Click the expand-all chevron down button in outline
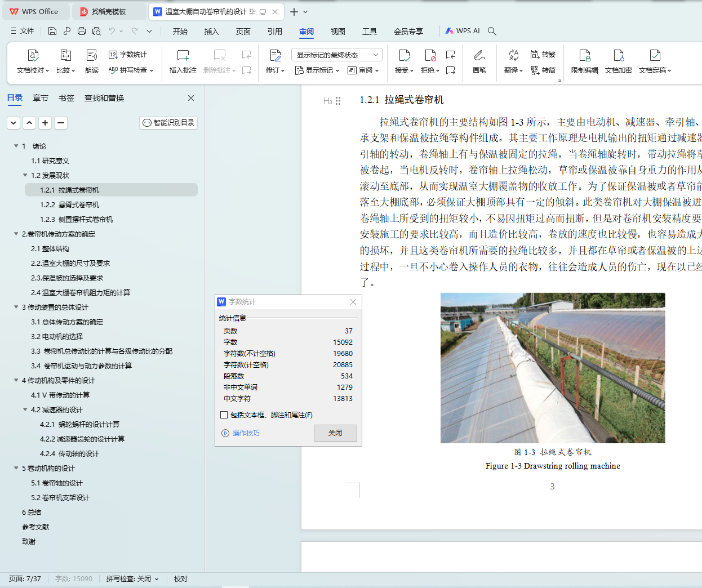This screenshot has height=588, width=702. click(14, 123)
